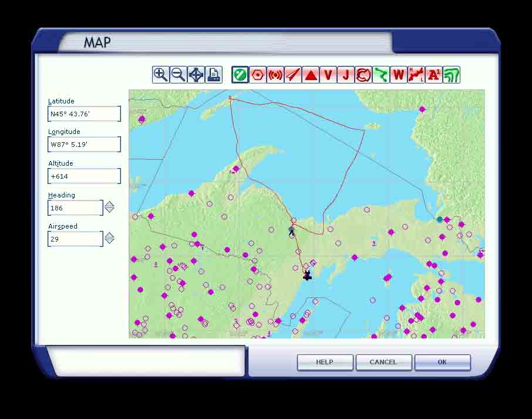Click the CANCEL button
The image size is (532, 419).
tap(383, 362)
